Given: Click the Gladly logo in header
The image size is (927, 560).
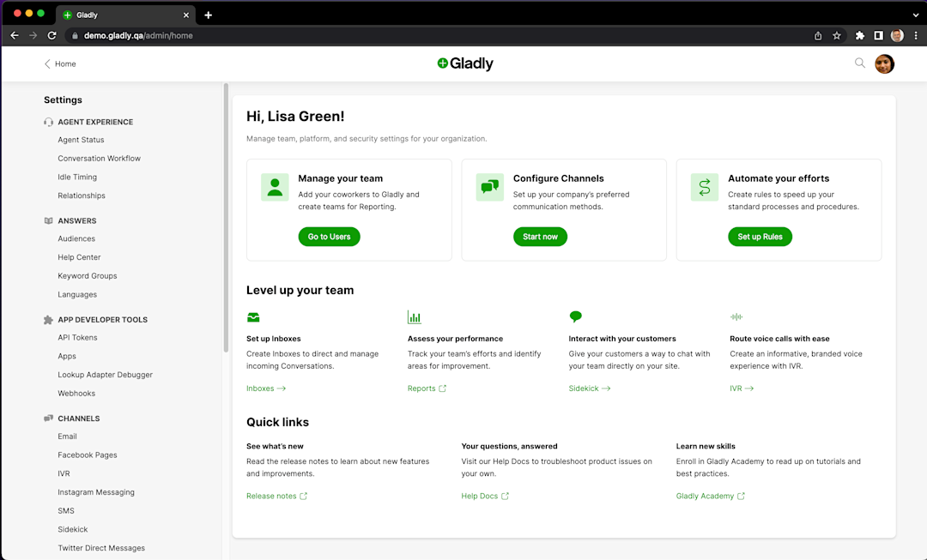Looking at the screenshot, I should click(x=464, y=63).
